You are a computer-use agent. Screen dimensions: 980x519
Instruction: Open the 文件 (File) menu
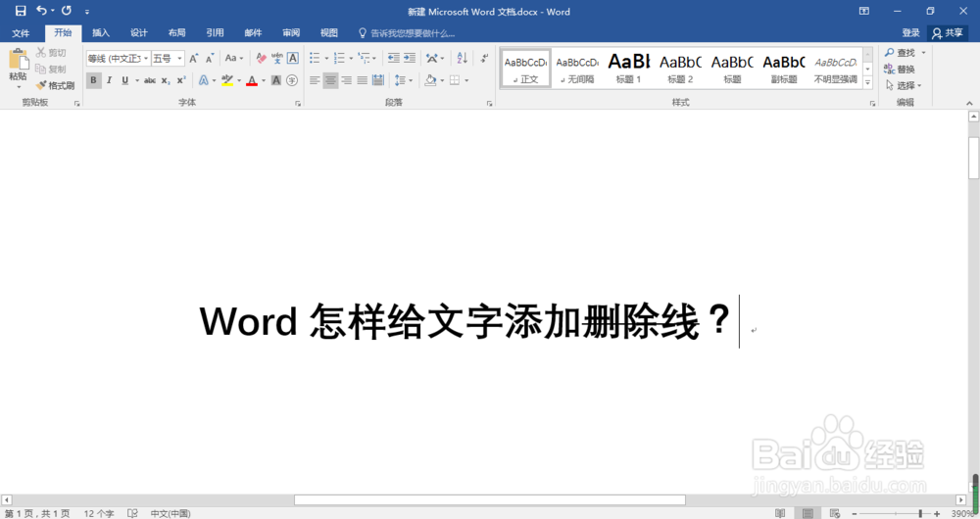(x=21, y=33)
